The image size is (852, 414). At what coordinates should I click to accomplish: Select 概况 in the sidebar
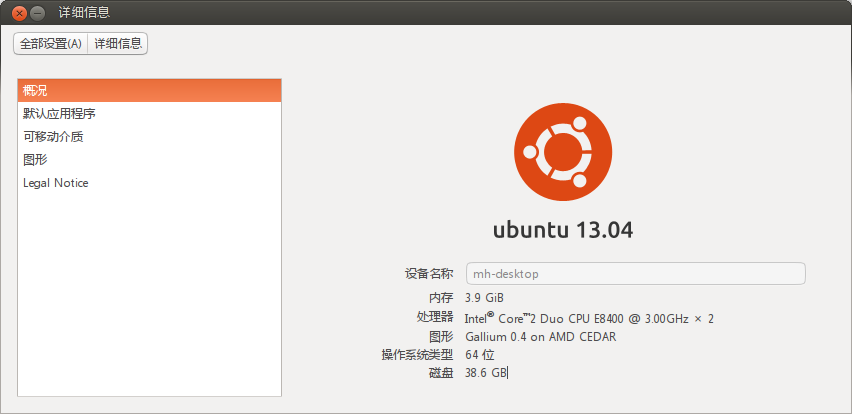[149, 91]
